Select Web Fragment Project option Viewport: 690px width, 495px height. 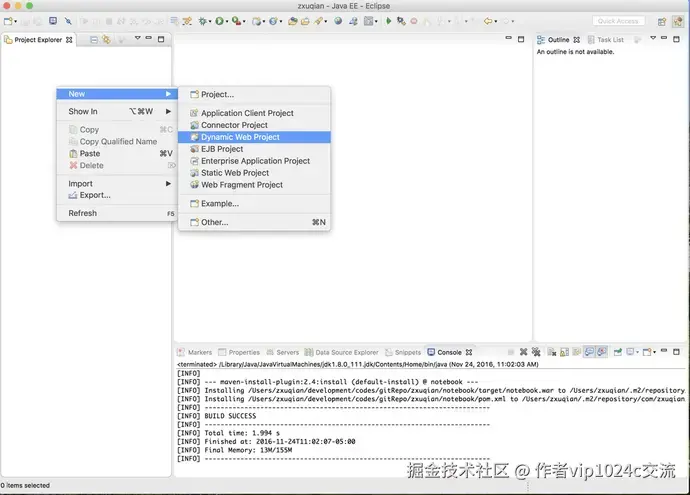tap(254, 185)
